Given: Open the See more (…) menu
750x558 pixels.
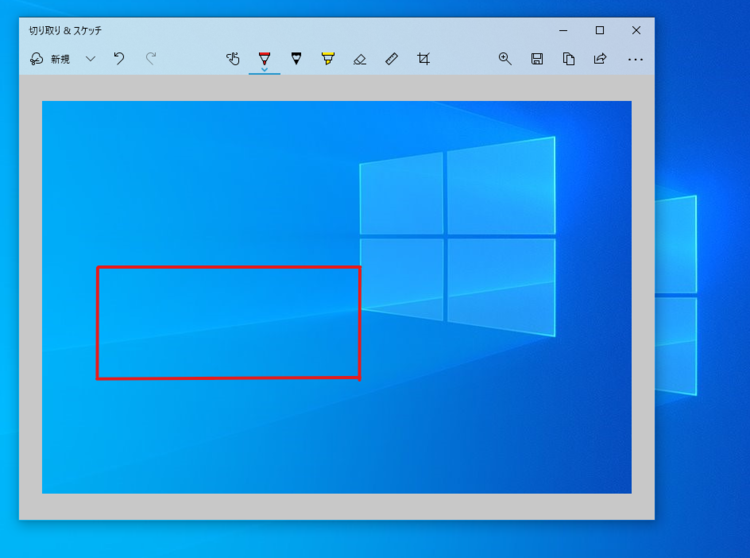Looking at the screenshot, I should (635, 59).
